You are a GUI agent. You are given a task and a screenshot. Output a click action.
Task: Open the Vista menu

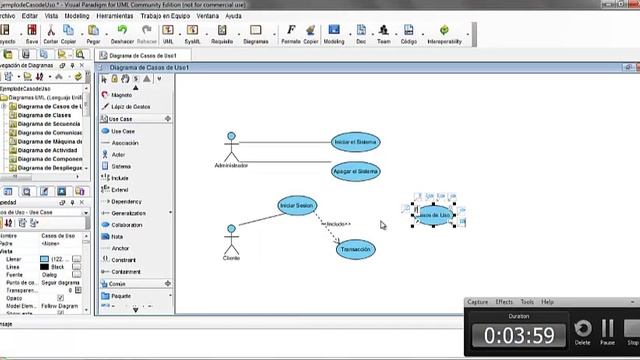click(51, 16)
